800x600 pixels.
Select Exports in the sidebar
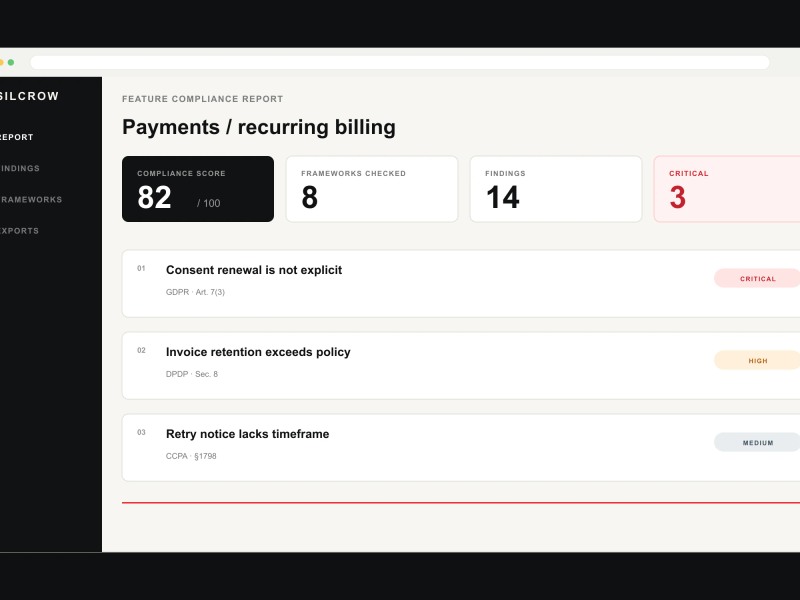pyautogui.click(x=19, y=231)
